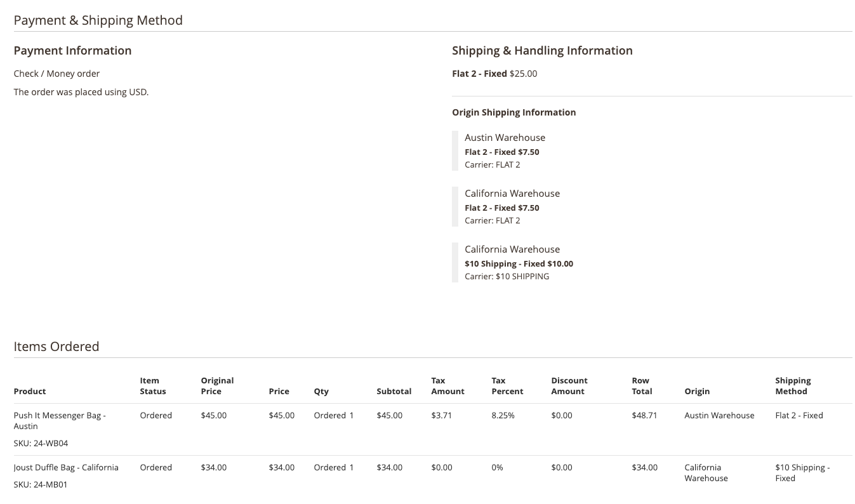Viewport: 855px width, 504px height.
Task: Click the Subtotal column header
Action: [x=394, y=391]
